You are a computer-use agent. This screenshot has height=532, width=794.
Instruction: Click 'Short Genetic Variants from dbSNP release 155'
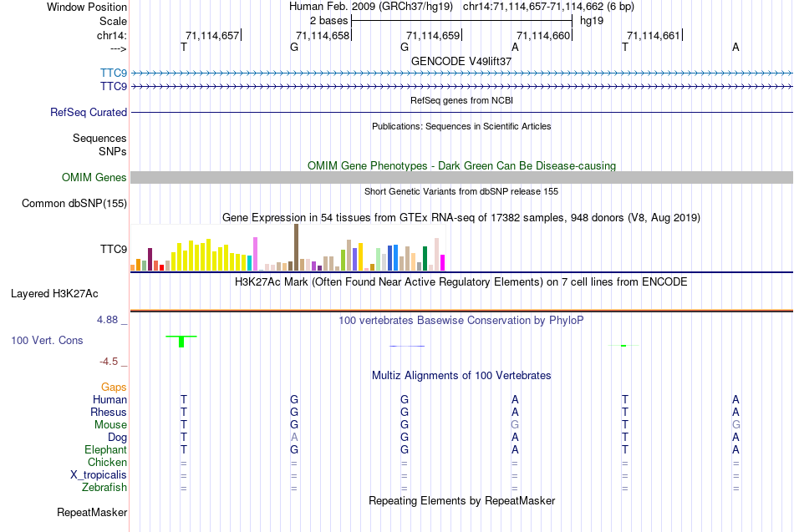461,191
